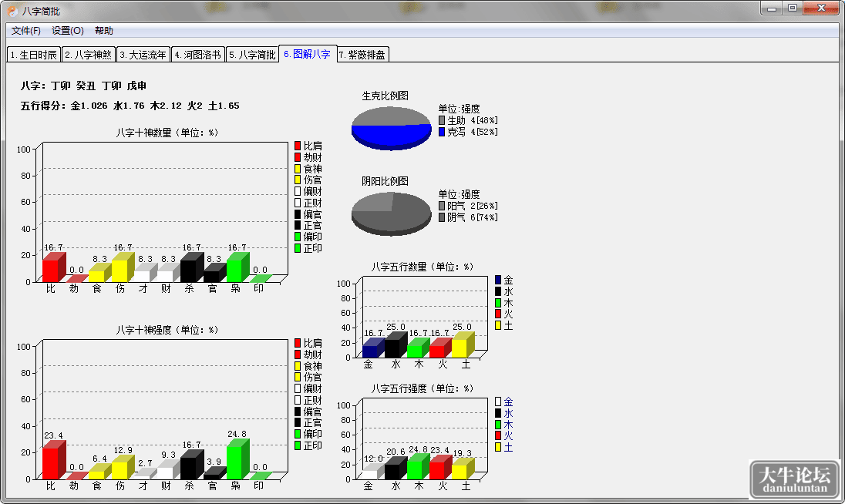Click the 八字简批 app icon in title bar
This screenshot has width=845, height=504.
12,12
